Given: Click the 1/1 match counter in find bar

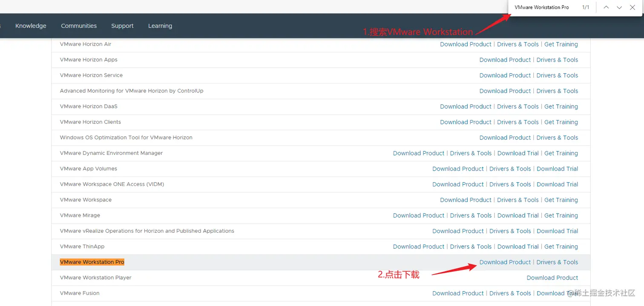Looking at the screenshot, I should 586,8.
